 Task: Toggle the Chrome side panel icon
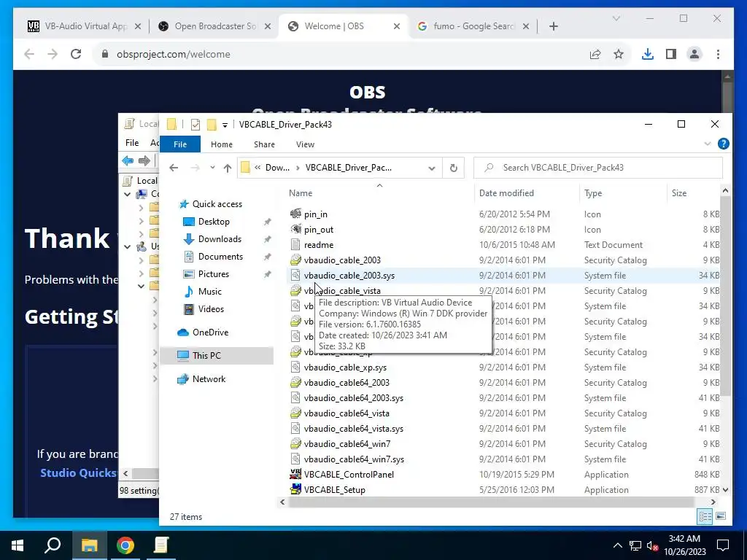(671, 54)
